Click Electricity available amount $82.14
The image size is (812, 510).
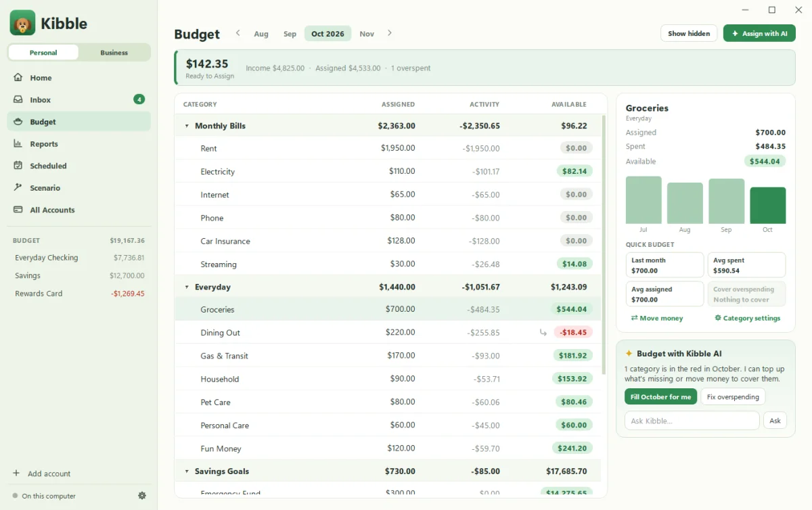click(x=574, y=171)
